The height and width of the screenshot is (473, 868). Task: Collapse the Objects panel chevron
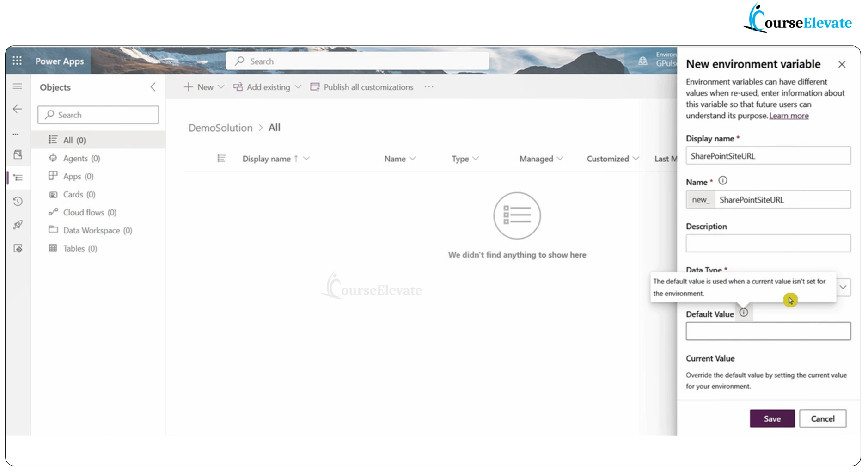pos(153,87)
